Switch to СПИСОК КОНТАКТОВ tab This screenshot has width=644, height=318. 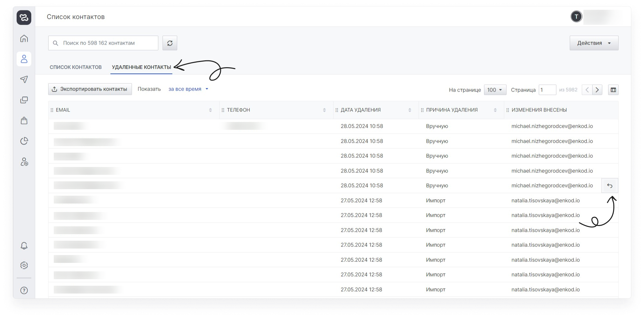[x=76, y=67]
